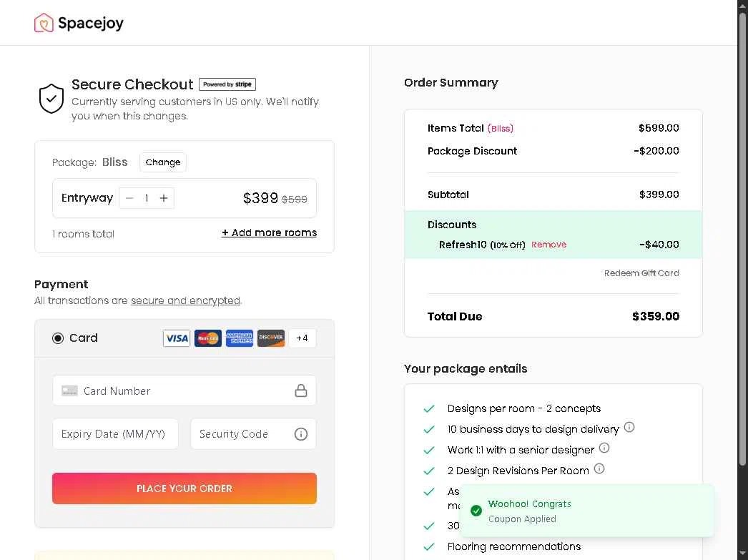Click the American Express logo
The height and width of the screenshot is (560, 748).
(x=240, y=338)
